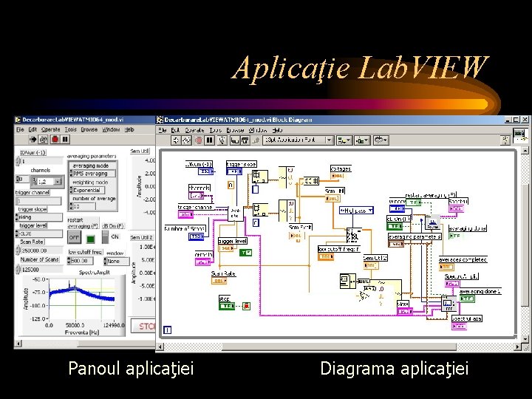The width and height of the screenshot is (532, 399).
Task: Open the Highpass filter type selector in the diagram
Action: click(356, 211)
